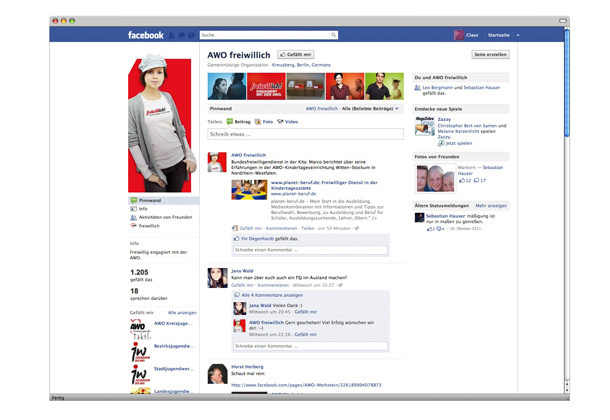Click the Facebook logo in header
The width and height of the screenshot is (610, 420).
(144, 35)
